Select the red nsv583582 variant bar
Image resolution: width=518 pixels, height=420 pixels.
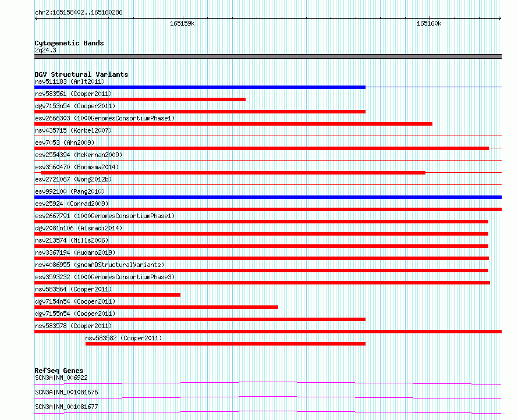point(225,344)
